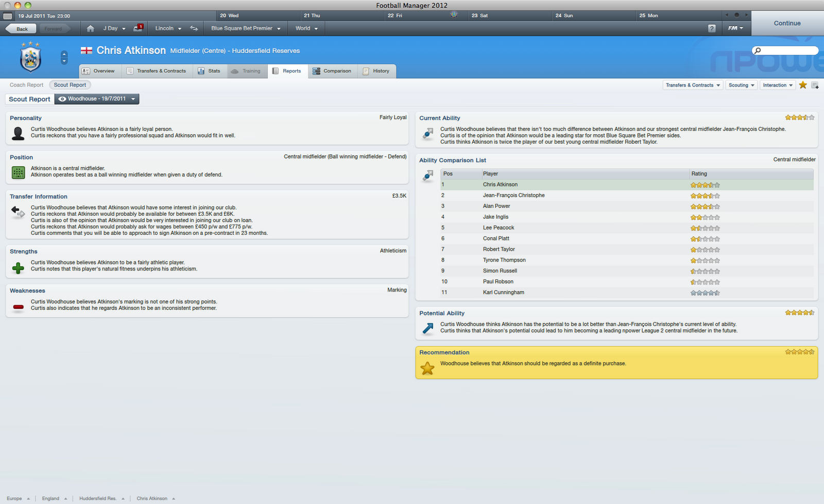
Task: Select Jake Inglis row
Action: 627,217
